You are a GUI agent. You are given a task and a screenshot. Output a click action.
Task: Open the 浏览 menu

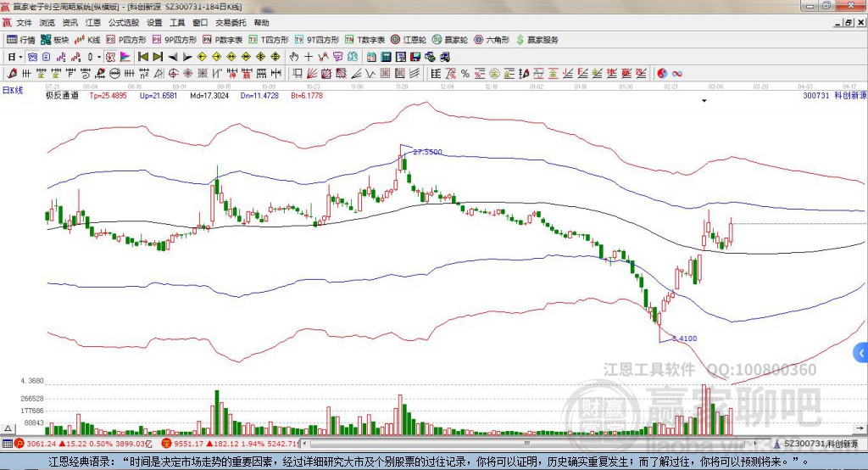point(47,23)
